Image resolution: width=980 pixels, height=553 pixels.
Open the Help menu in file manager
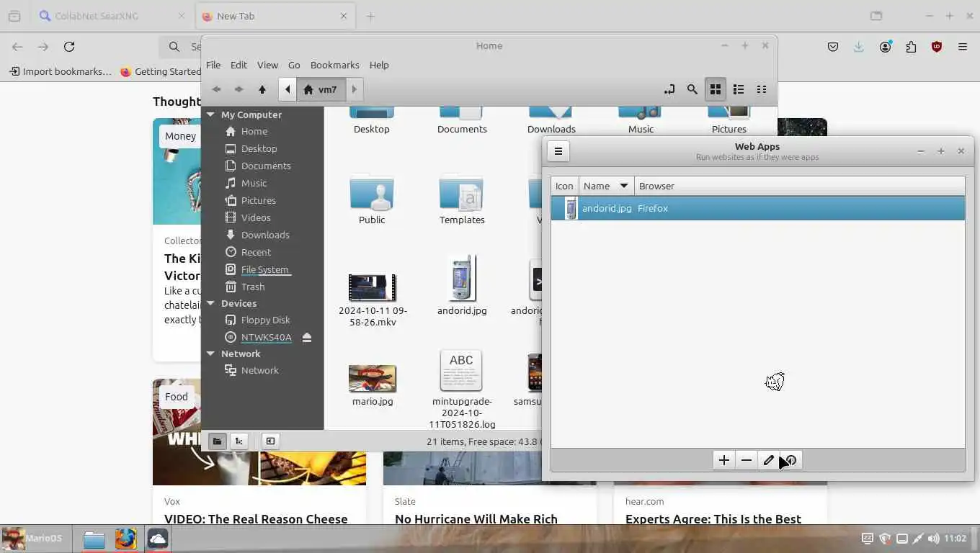click(x=379, y=65)
